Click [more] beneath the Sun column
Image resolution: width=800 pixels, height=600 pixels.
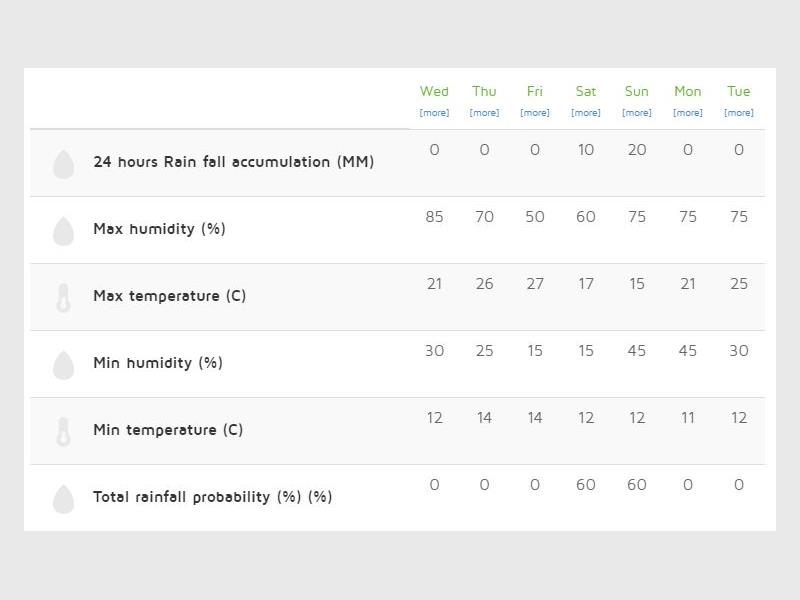pos(637,113)
